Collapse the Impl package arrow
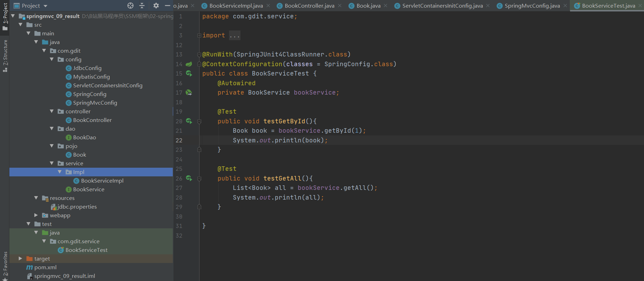Image resolution: width=644 pixels, height=281 pixels. (x=60, y=172)
